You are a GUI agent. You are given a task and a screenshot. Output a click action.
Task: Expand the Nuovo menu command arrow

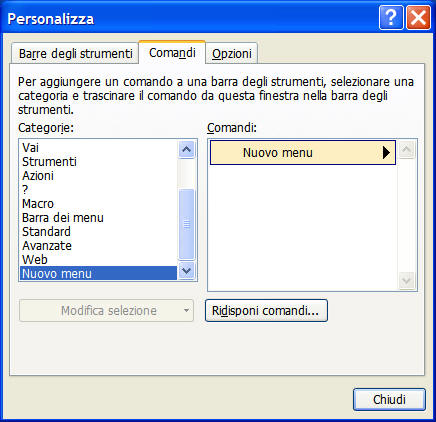pyautogui.click(x=386, y=153)
